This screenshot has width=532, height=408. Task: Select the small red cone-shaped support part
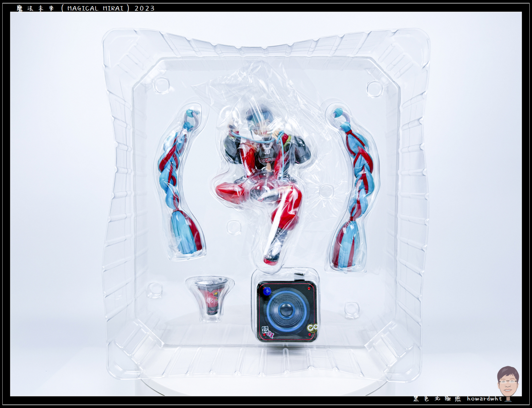coord(209,296)
